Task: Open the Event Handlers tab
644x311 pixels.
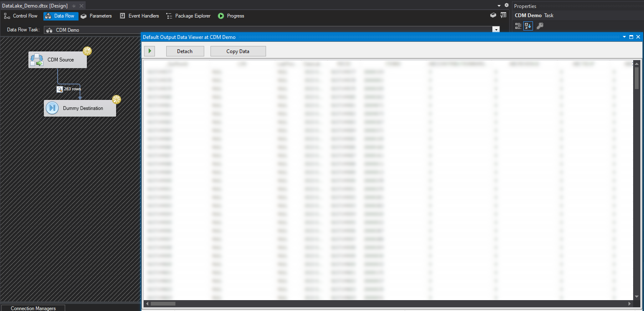Action: tap(139, 16)
